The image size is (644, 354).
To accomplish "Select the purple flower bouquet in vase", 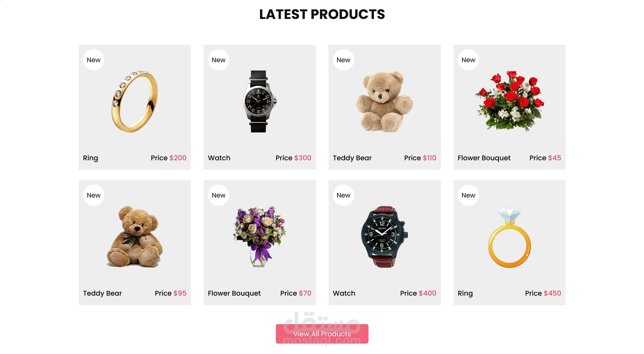I will click(259, 237).
